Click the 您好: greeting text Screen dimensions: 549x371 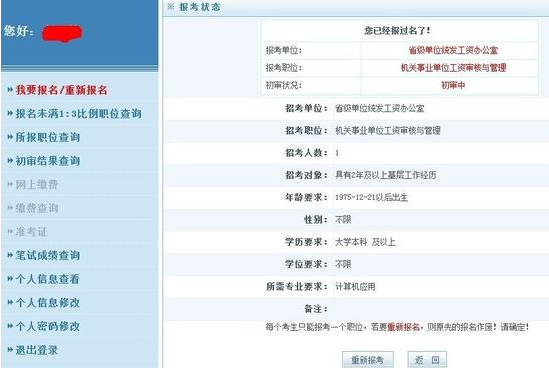19,31
